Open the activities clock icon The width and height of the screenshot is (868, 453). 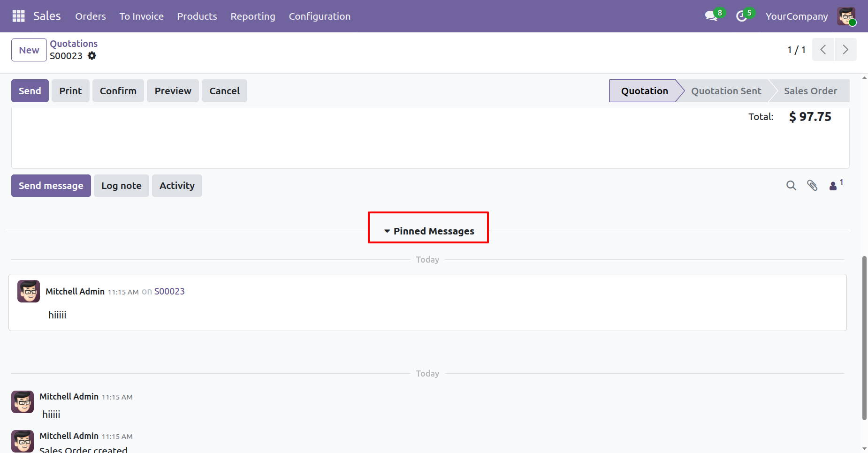click(741, 16)
